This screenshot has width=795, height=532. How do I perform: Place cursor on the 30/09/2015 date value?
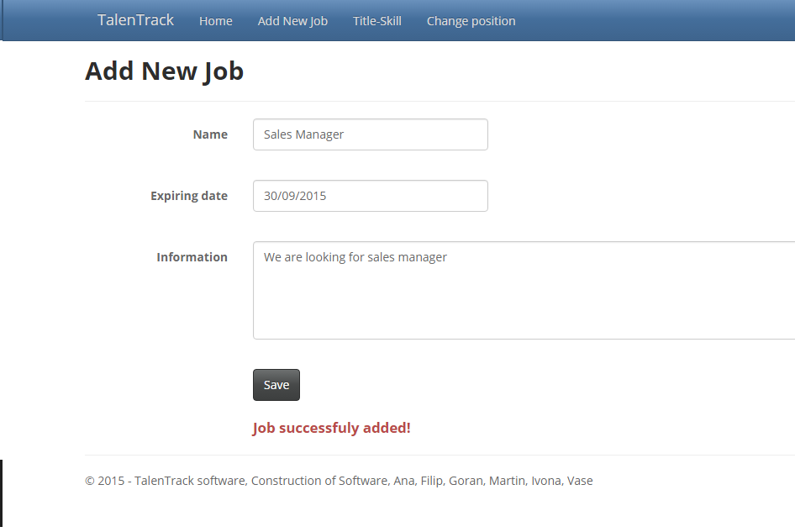point(295,196)
